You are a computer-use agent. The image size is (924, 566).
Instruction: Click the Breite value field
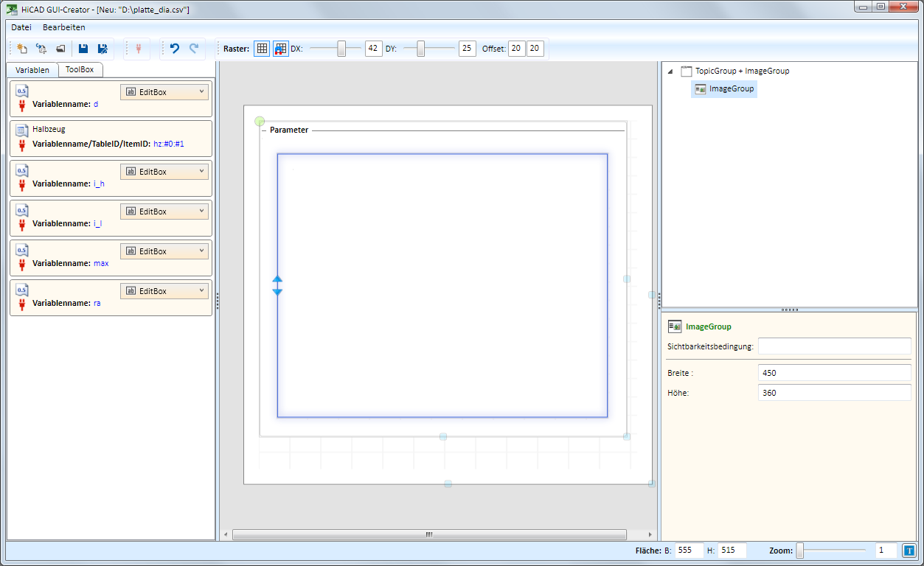tap(834, 373)
